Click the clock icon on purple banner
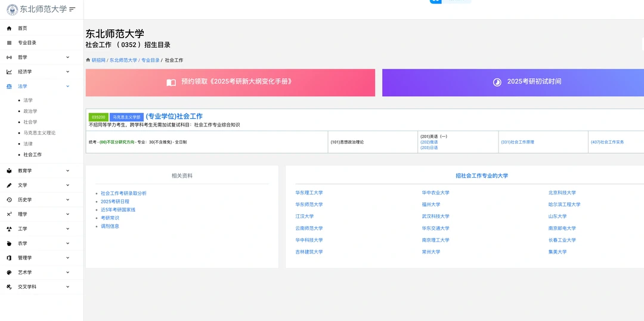 pyautogui.click(x=497, y=82)
